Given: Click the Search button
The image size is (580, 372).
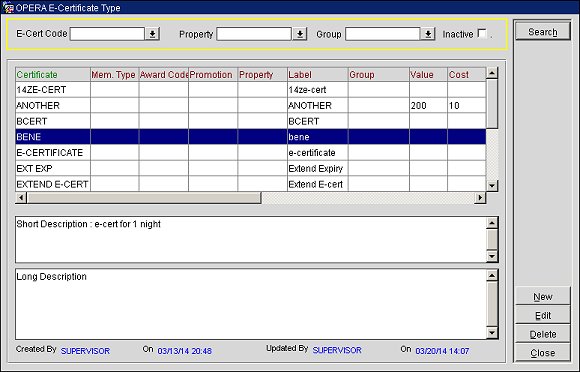Looking at the screenshot, I should pyautogui.click(x=543, y=32).
